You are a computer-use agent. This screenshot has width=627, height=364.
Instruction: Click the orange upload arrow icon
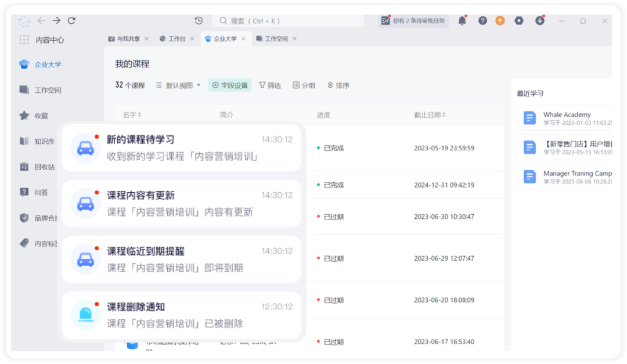[500, 21]
